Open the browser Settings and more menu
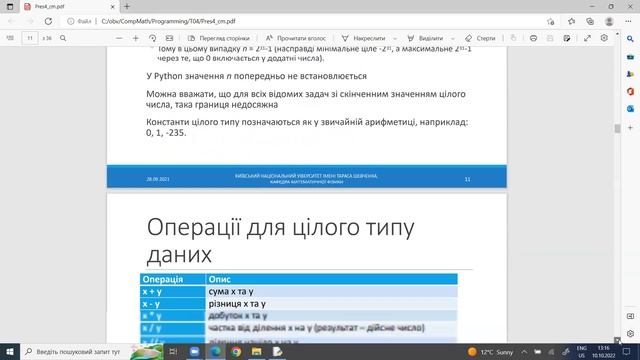640x360 pixels. coord(628,21)
